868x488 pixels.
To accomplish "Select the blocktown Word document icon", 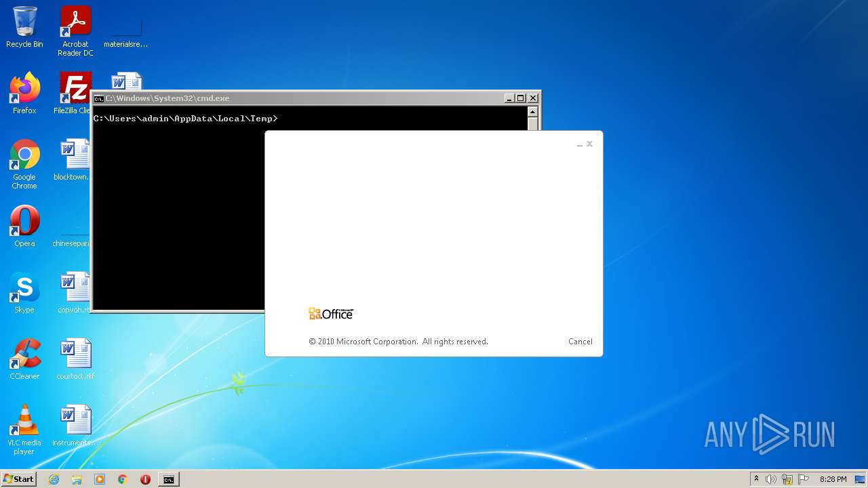I will pos(73,160).
